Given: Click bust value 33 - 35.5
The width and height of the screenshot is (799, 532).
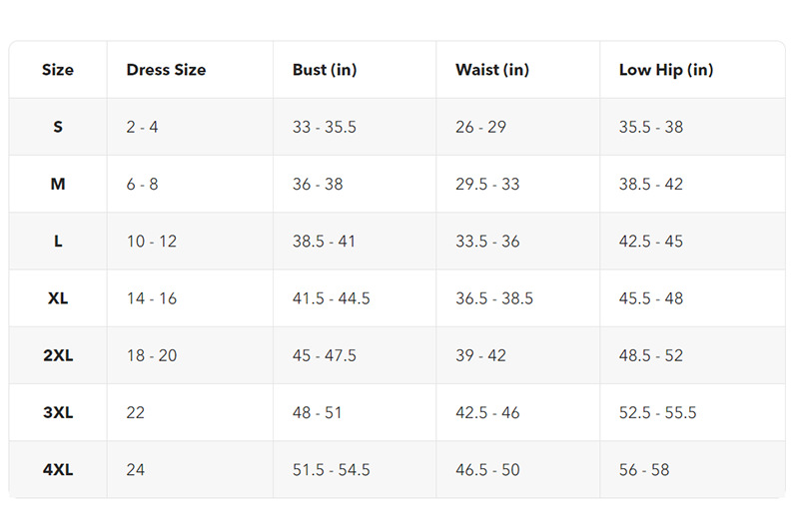Looking at the screenshot, I should pos(325,127).
